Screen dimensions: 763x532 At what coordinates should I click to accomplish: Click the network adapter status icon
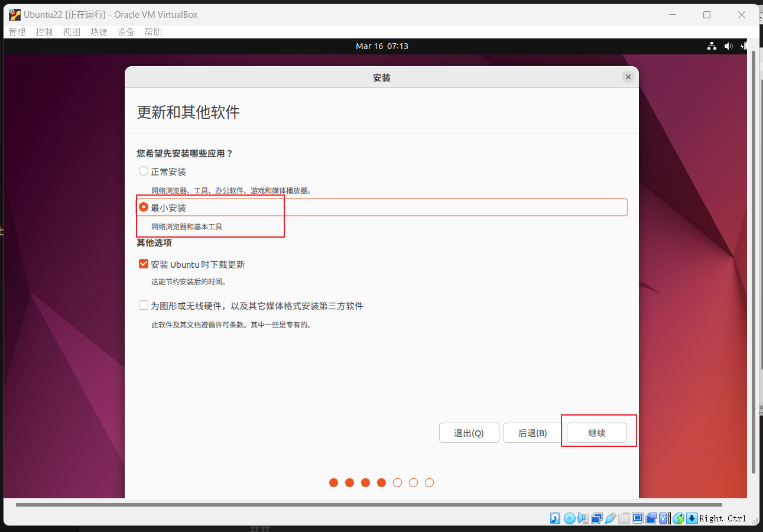coord(597,518)
